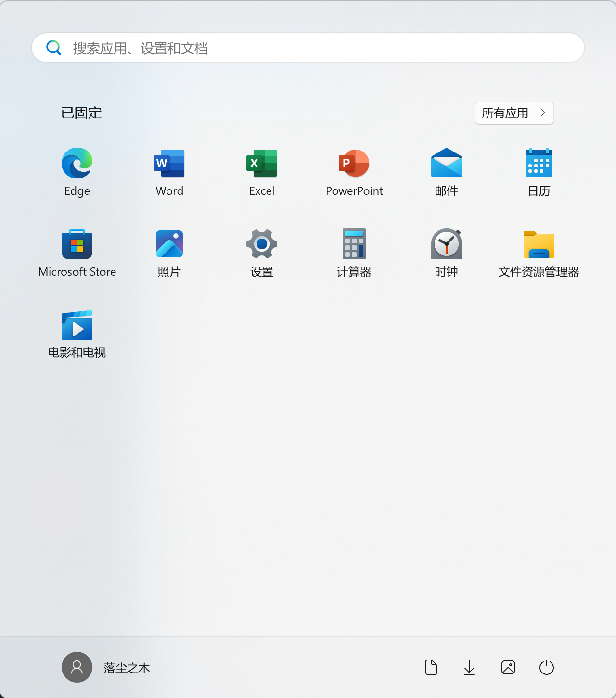616x698 pixels.
Task: Open the 时钟 clock app
Action: 447,253
